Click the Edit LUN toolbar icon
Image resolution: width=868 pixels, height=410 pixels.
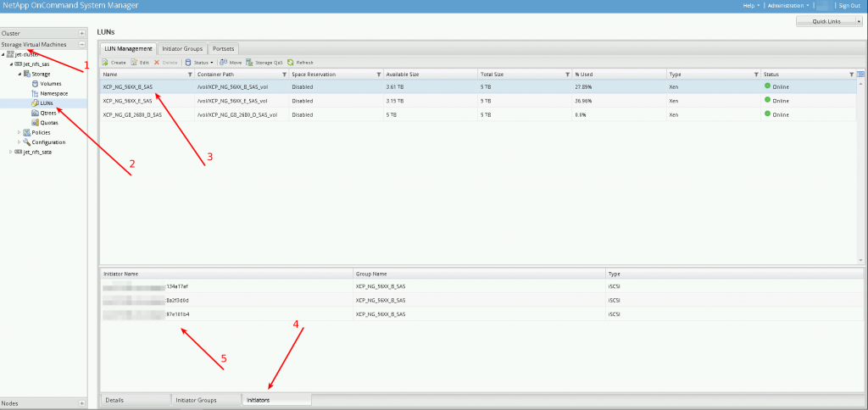(x=134, y=63)
